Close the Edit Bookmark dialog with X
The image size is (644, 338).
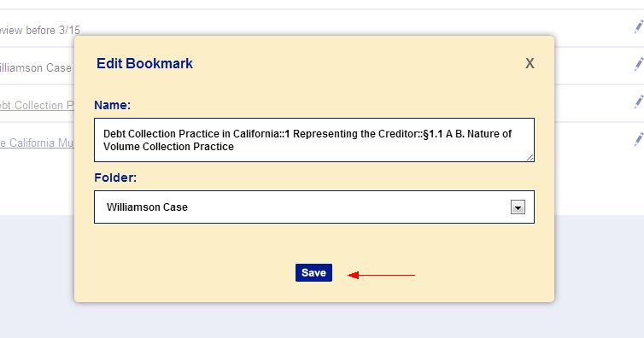(530, 63)
